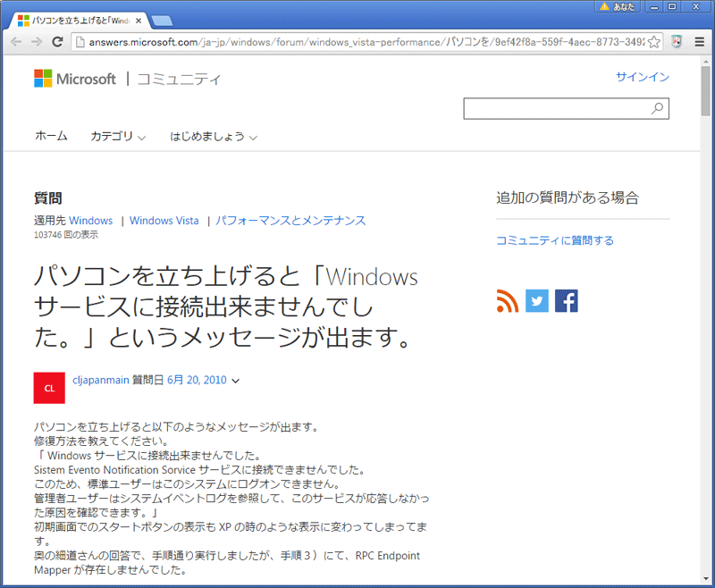This screenshot has height=588, width=715.
Task: Click the 103746 回の表示 view count
Action: coord(66,235)
